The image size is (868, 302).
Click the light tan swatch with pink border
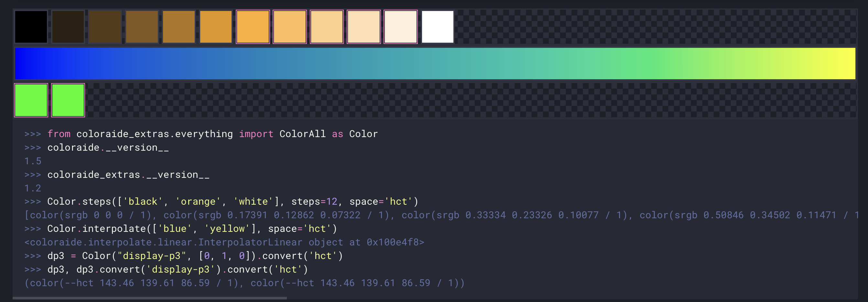point(327,27)
